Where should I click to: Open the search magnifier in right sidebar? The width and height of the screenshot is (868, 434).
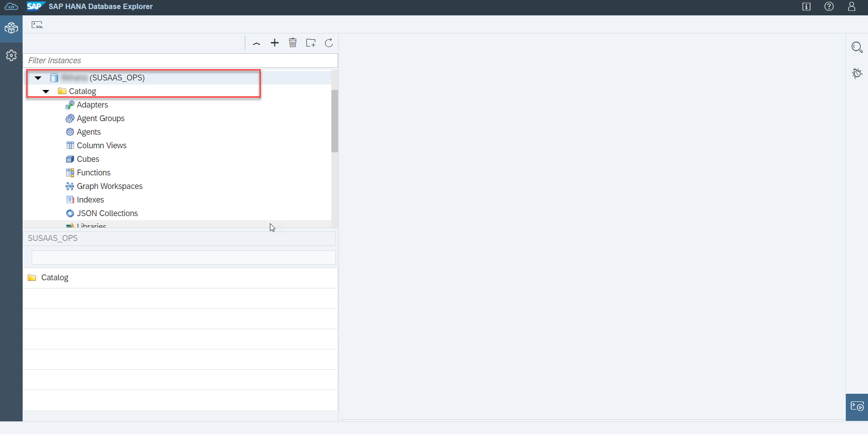click(x=857, y=47)
